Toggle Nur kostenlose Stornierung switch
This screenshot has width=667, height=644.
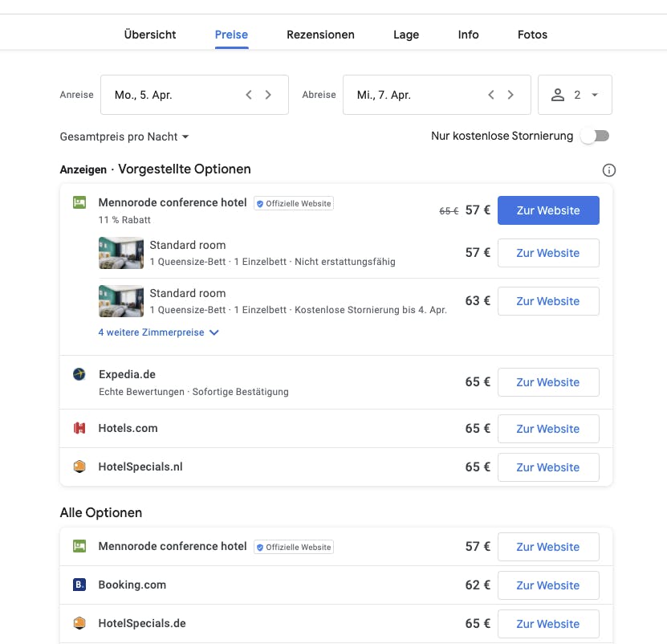[x=596, y=137]
